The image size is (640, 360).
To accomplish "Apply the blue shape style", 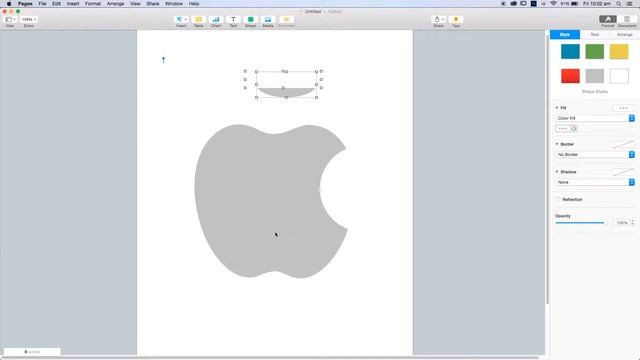I will (x=570, y=52).
